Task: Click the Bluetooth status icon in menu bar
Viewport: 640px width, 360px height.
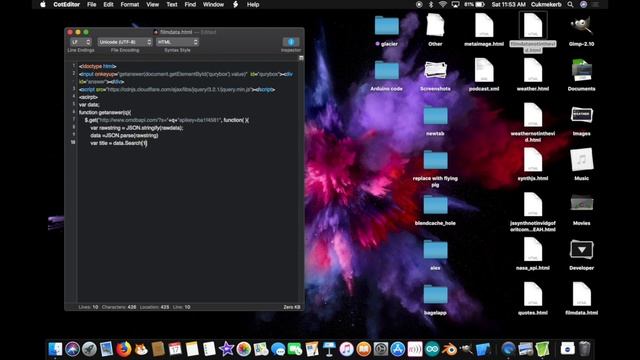Action: [431, 4]
